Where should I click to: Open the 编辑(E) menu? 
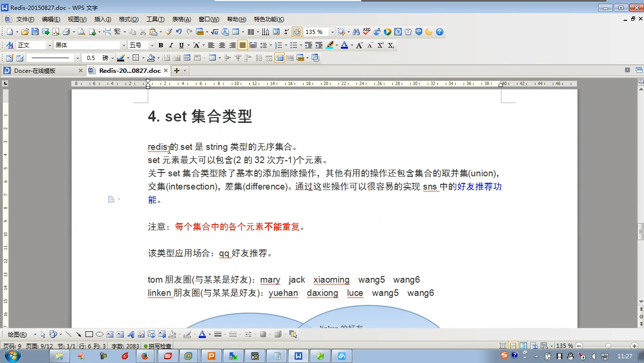tap(51, 19)
